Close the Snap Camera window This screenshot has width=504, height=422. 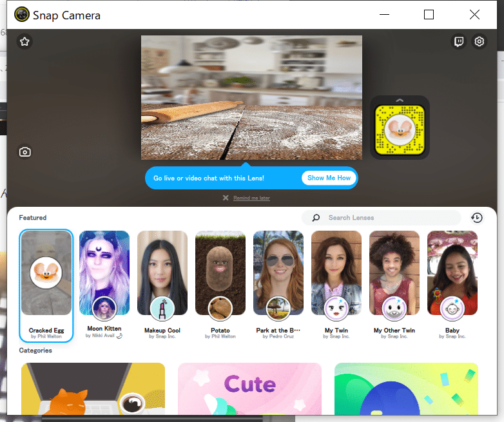click(474, 14)
